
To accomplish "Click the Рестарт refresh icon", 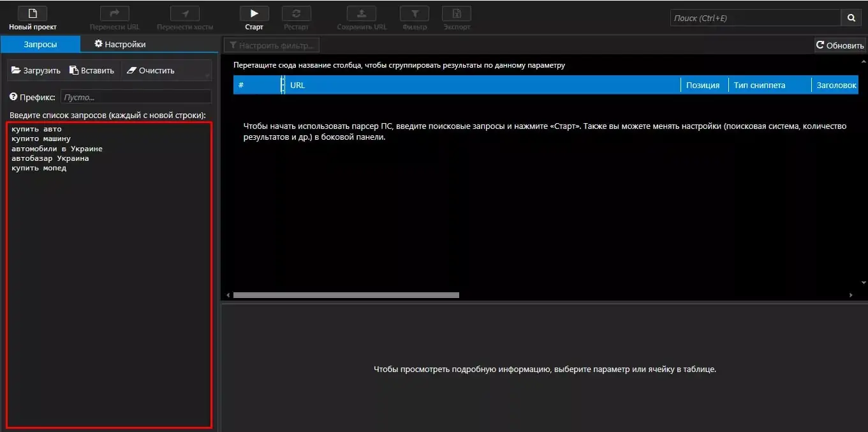I will 297,13.
